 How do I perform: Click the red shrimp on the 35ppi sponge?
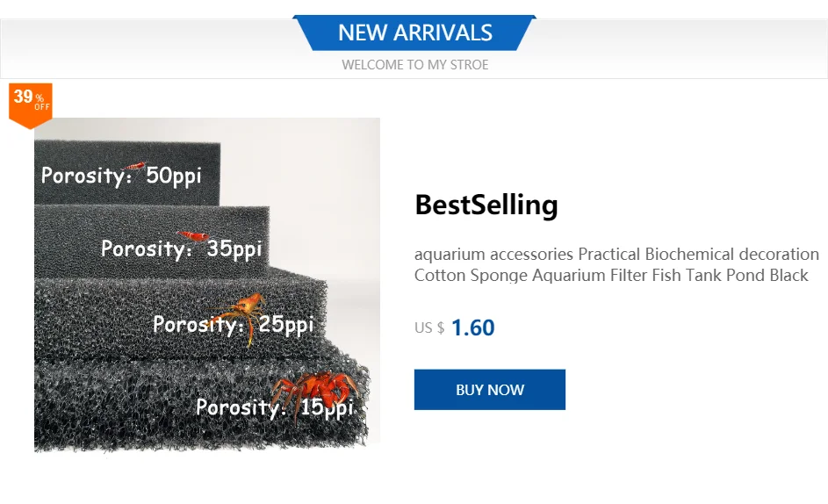[x=193, y=235]
